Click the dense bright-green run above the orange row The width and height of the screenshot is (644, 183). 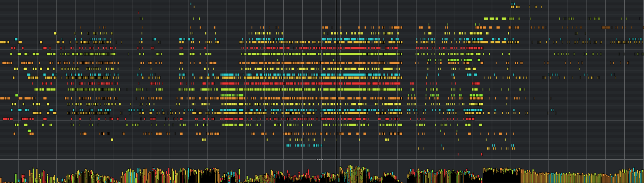pos(231,95)
